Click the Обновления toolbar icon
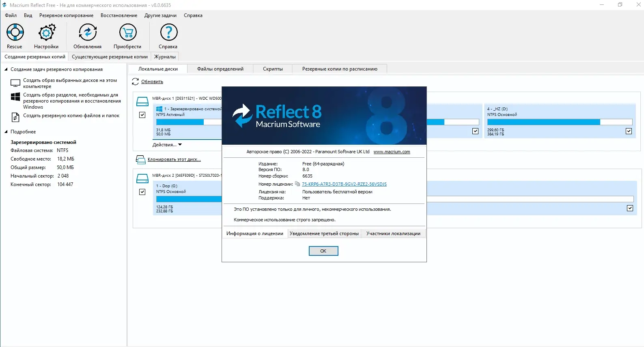The width and height of the screenshot is (644, 347). 88,32
